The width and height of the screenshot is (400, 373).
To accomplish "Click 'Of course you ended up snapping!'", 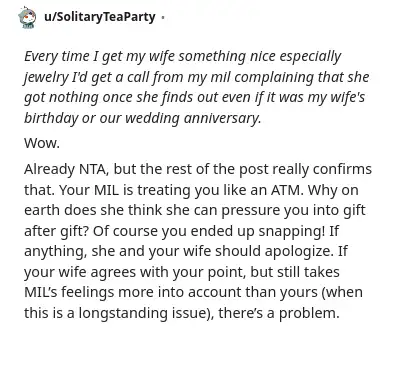I will click(x=209, y=231).
